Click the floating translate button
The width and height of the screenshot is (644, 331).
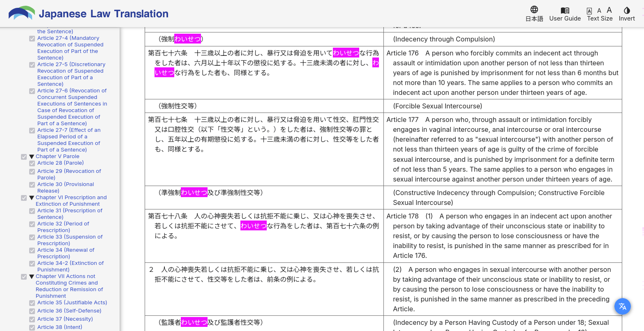[x=623, y=306]
